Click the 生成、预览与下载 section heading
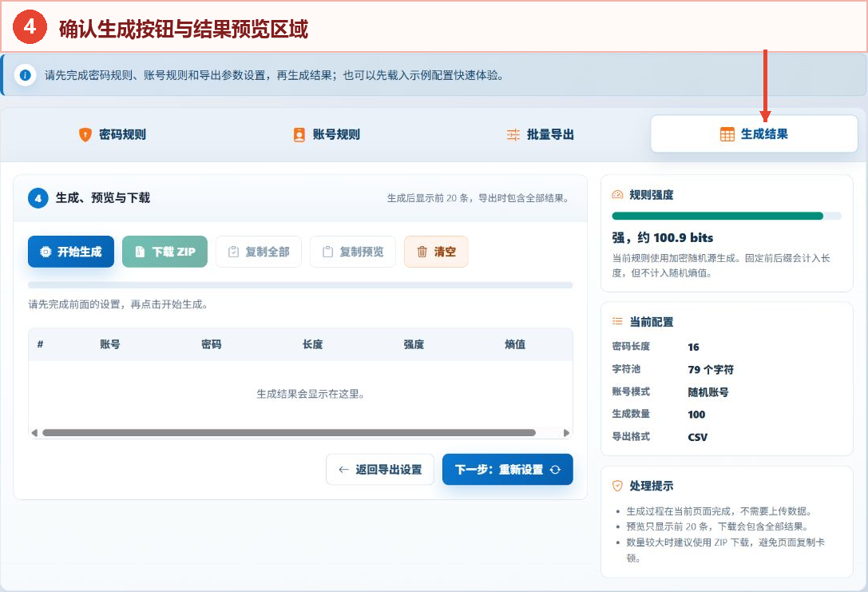The width and height of the screenshot is (868, 592). click(x=103, y=197)
